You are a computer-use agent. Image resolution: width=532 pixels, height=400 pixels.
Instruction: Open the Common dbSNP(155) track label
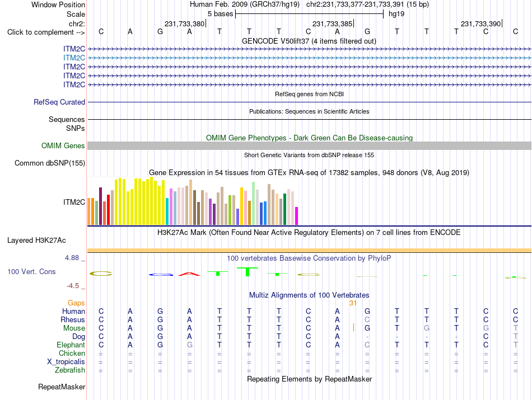[50, 163]
